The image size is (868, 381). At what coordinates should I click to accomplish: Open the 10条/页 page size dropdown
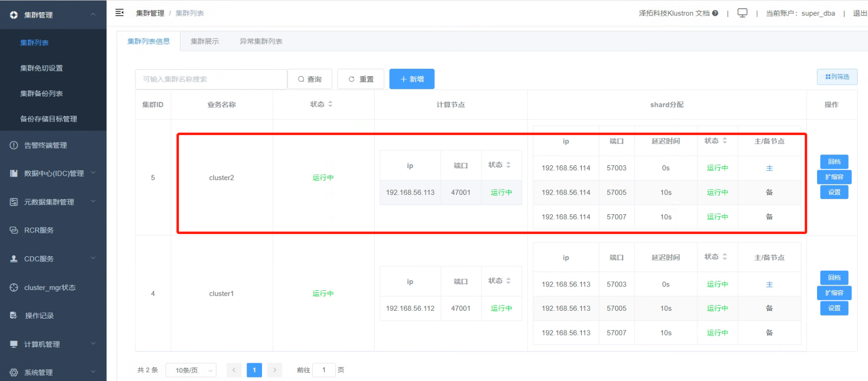(x=191, y=370)
